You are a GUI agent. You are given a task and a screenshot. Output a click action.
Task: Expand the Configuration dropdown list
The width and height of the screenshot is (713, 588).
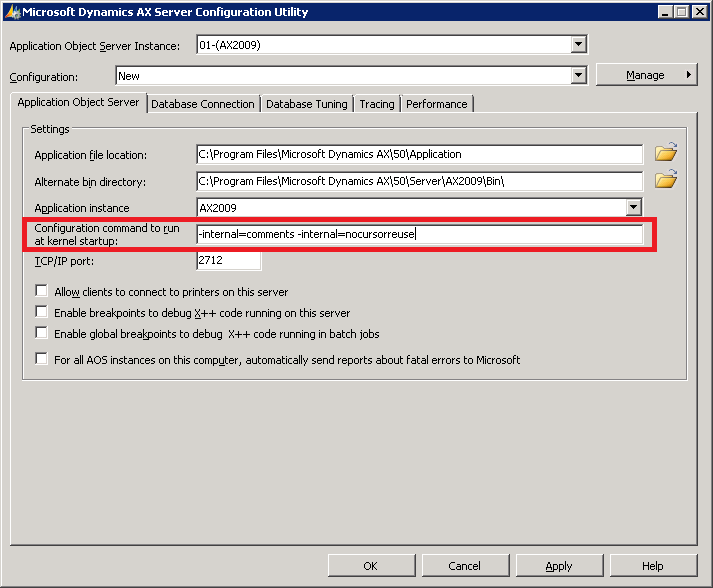click(x=578, y=75)
